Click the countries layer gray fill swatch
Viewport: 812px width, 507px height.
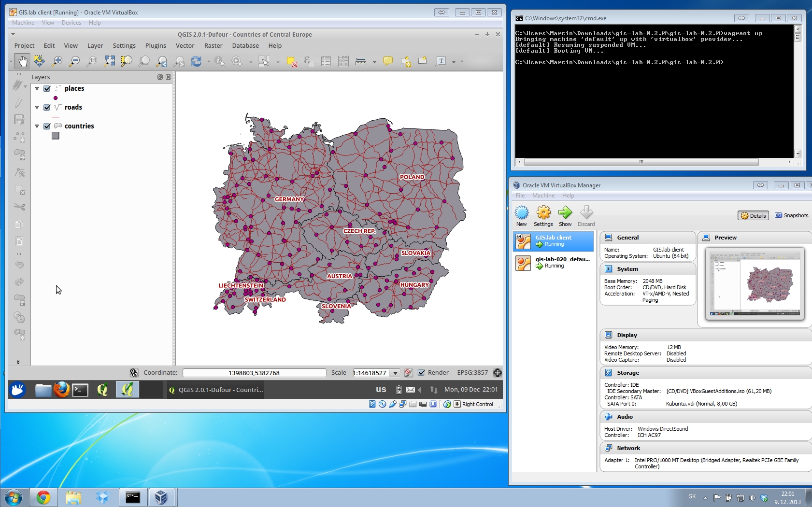[56, 136]
